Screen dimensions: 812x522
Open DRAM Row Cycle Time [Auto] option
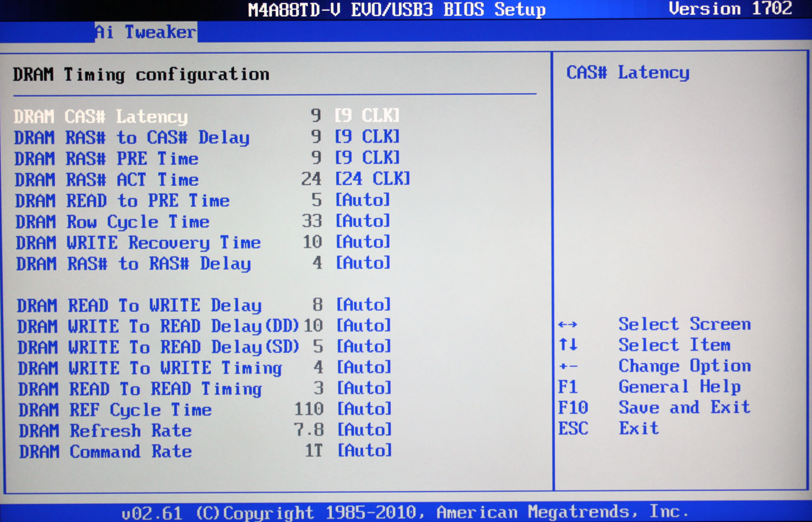click(x=363, y=221)
